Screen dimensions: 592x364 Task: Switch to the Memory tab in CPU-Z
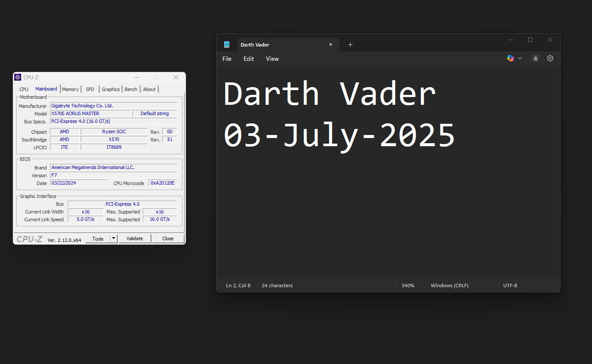click(70, 89)
